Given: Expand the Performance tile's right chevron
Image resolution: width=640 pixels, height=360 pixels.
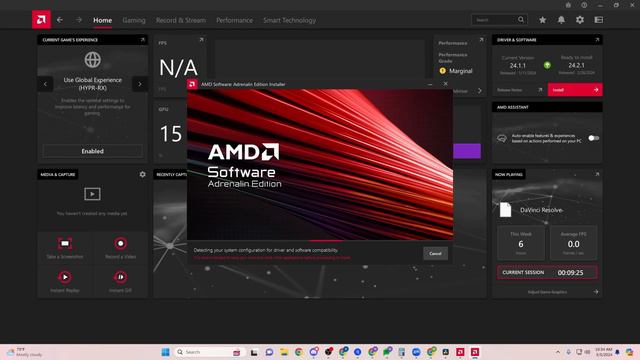Looking at the screenshot, I should pyautogui.click(x=480, y=91).
